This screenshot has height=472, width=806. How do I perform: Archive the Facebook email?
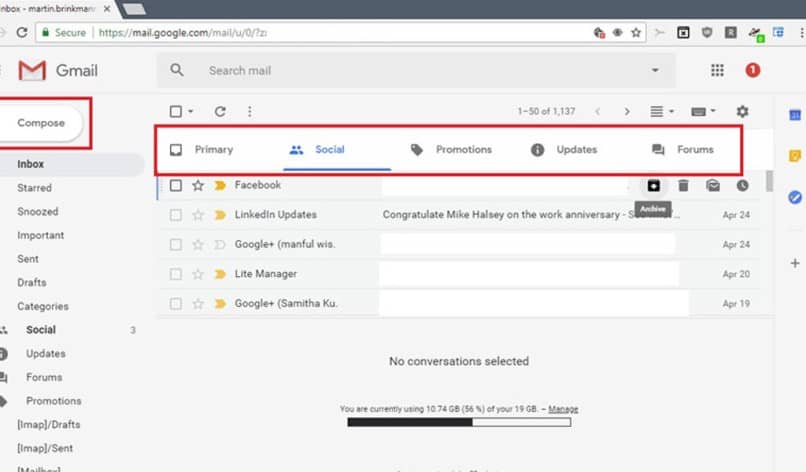[x=653, y=186]
